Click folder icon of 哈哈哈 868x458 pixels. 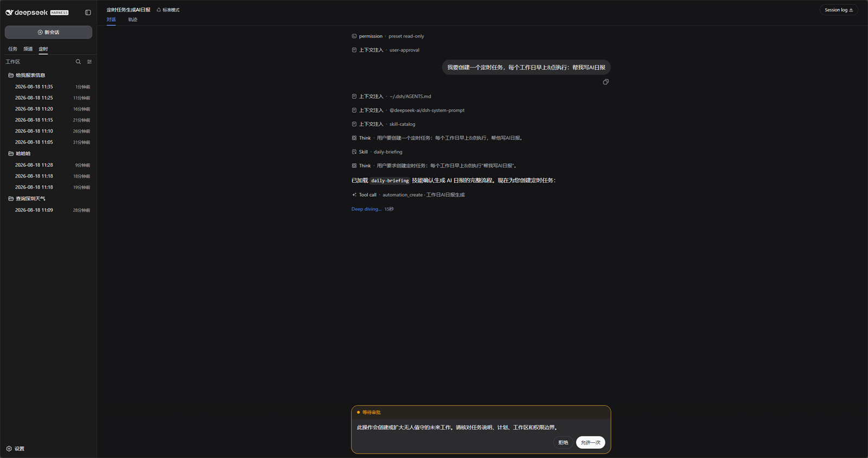pos(11,153)
